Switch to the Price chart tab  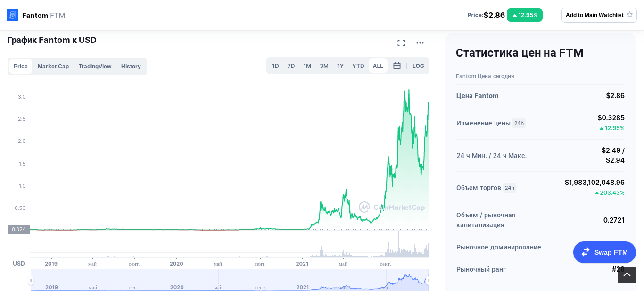coord(21,67)
